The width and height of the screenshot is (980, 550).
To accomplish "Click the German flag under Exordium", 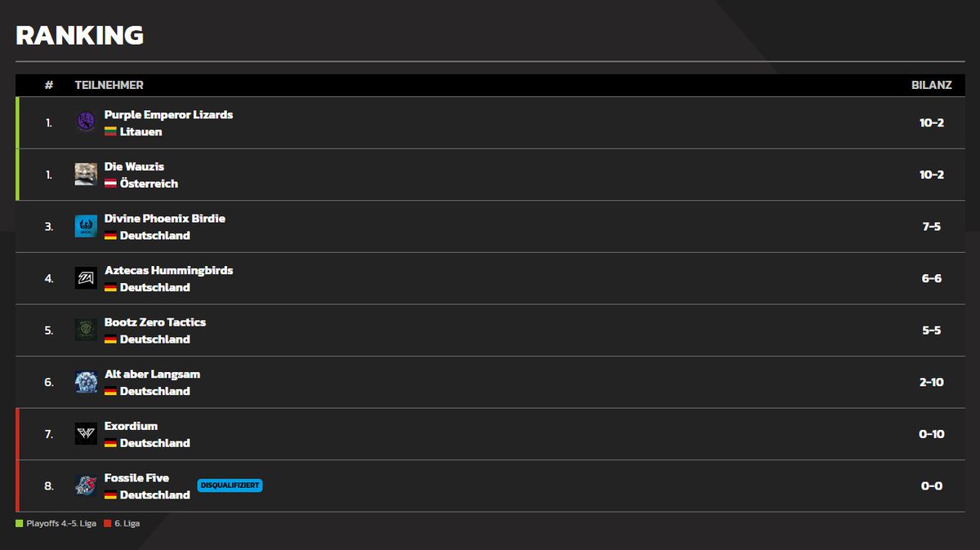I will pos(110,443).
